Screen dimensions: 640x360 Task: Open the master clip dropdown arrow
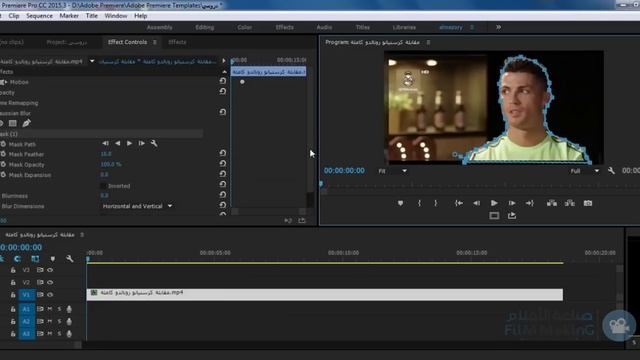pos(92,61)
